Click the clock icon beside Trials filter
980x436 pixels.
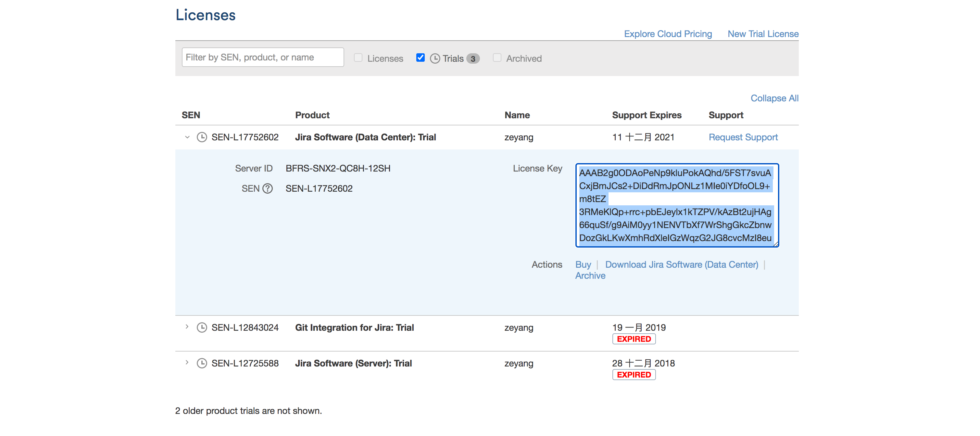pos(435,58)
